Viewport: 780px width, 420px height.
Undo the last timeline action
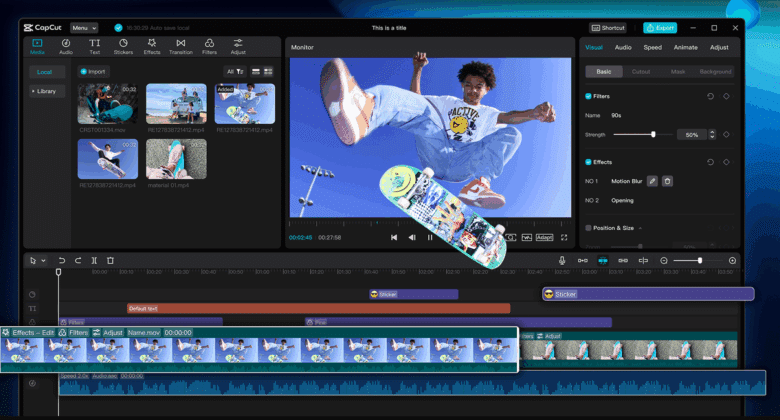click(x=62, y=261)
